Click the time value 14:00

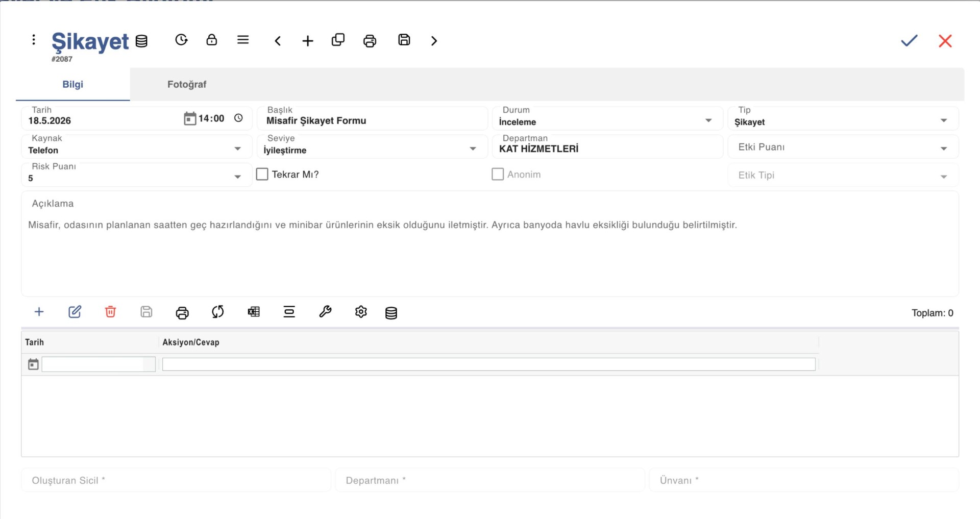[x=211, y=118]
